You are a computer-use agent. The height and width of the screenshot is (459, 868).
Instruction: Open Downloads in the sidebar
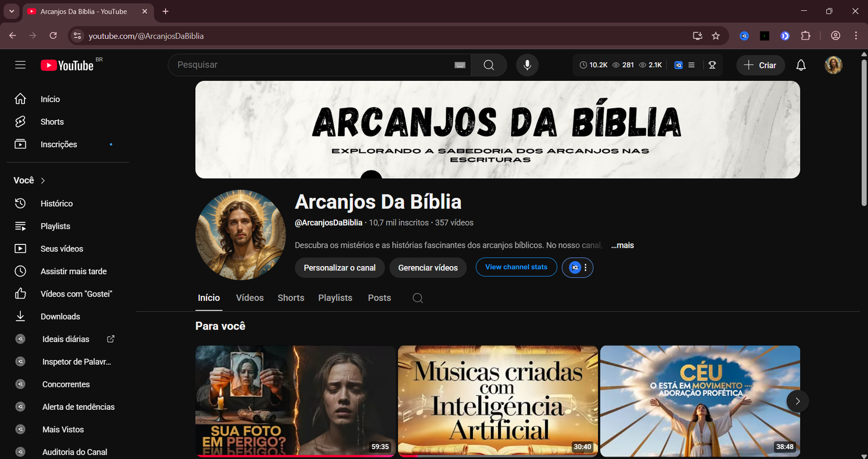pos(68,316)
